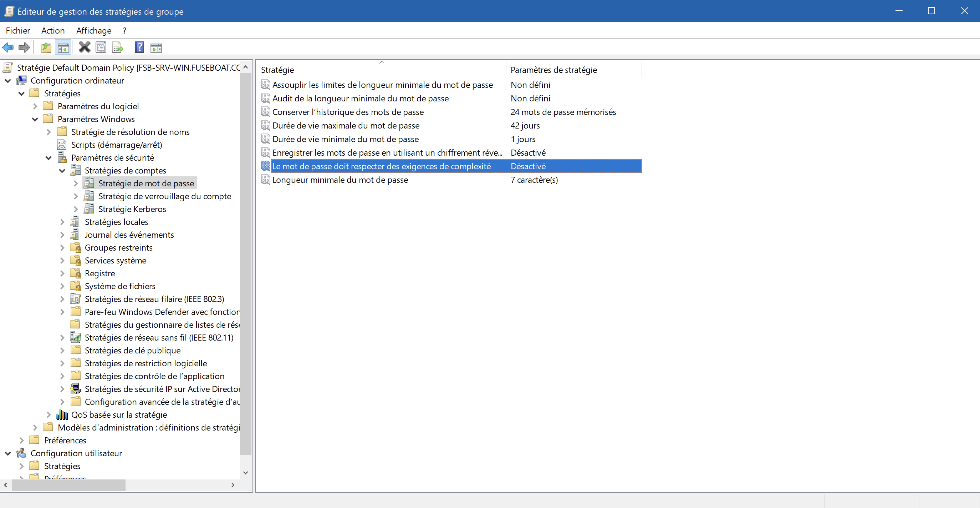
Task: Toggle the action pane toolbar icon
Action: [x=156, y=48]
